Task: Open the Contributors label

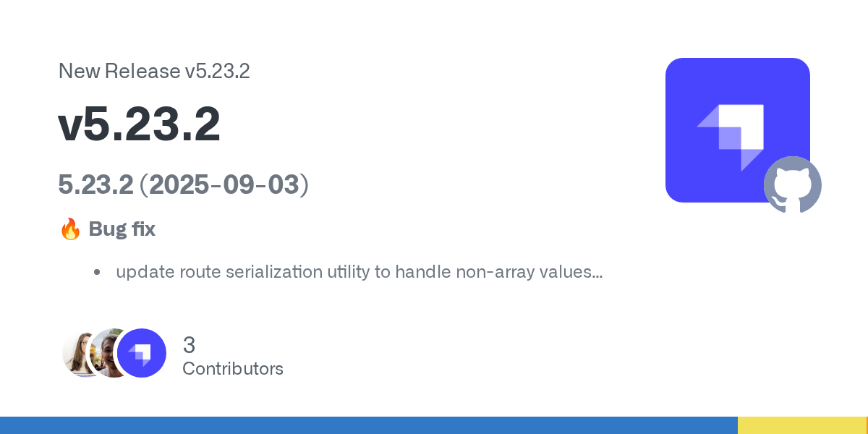Action: 233,369
